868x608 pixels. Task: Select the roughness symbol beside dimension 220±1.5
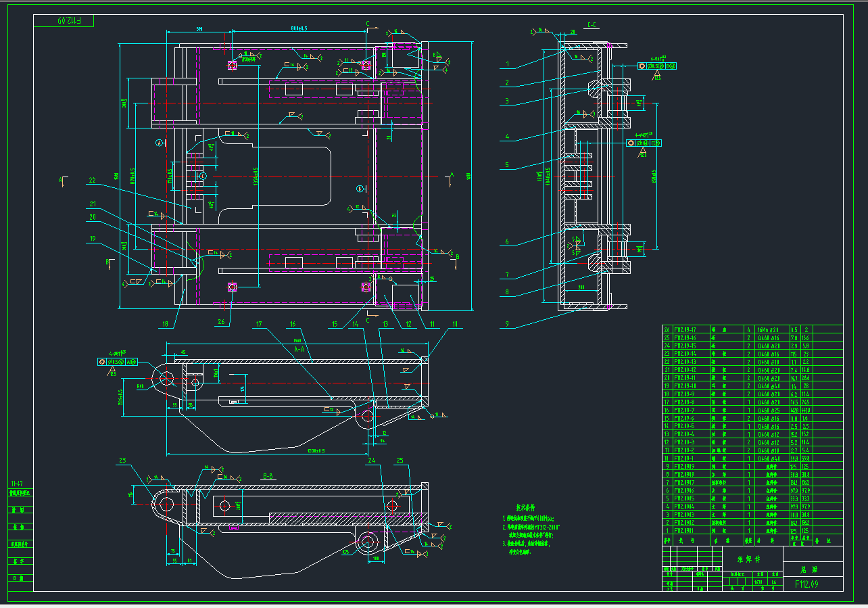coord(112,370)
